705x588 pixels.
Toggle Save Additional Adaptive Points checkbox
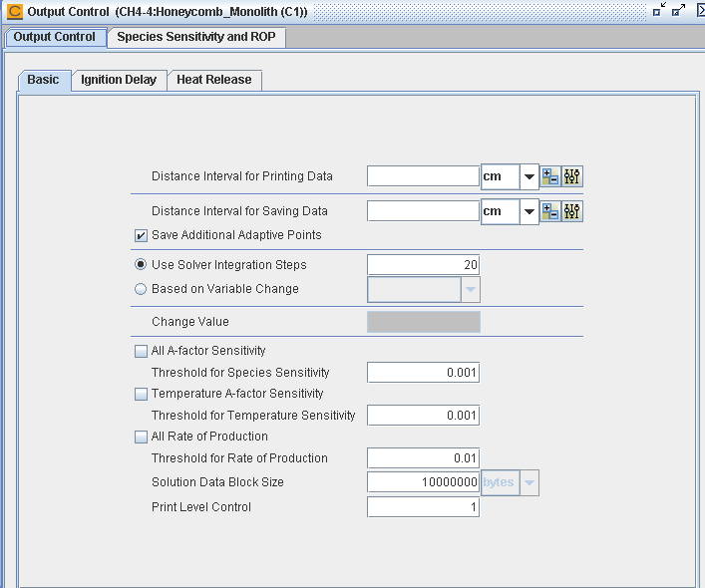point(141,235)
